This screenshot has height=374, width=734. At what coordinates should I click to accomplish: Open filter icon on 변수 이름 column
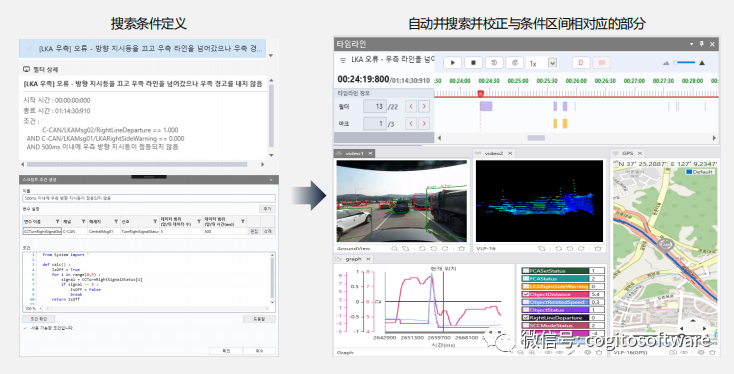pos(58,221)
